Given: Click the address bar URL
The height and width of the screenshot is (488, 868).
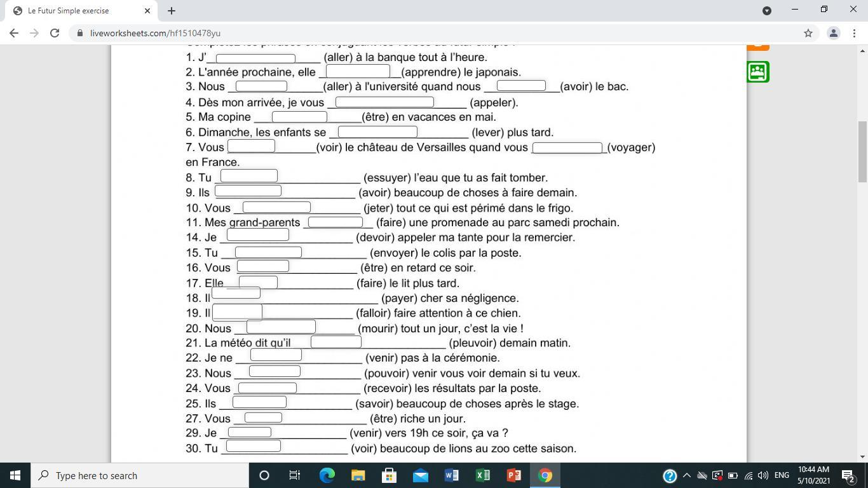Looking at the screenshot, I should (156, 33).
